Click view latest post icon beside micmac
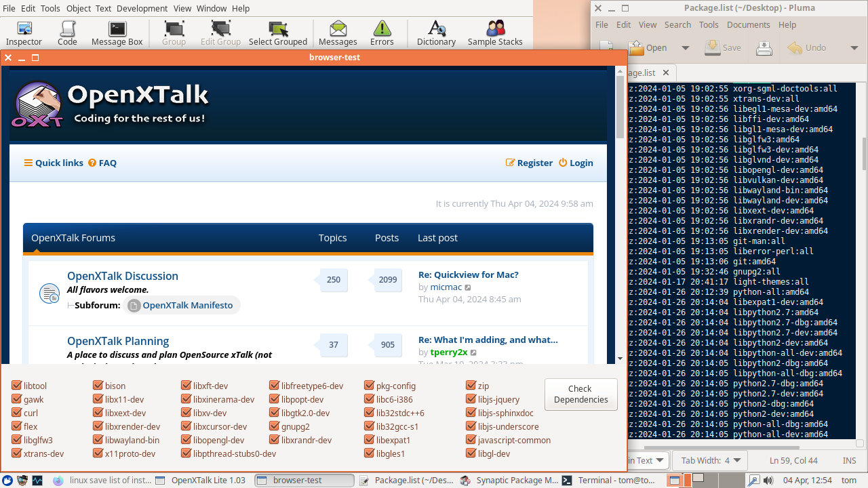This screenshot has height=488, width=868. 468,287
